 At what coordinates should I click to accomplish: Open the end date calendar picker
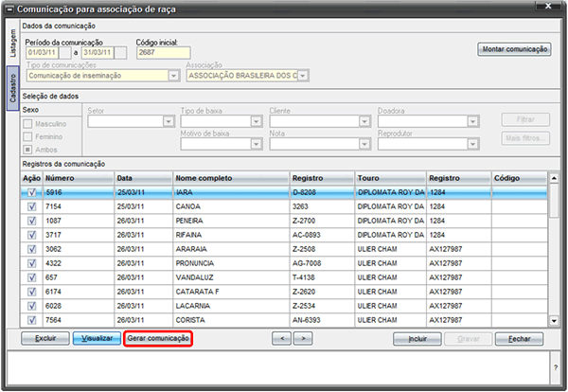click(120, 52)
